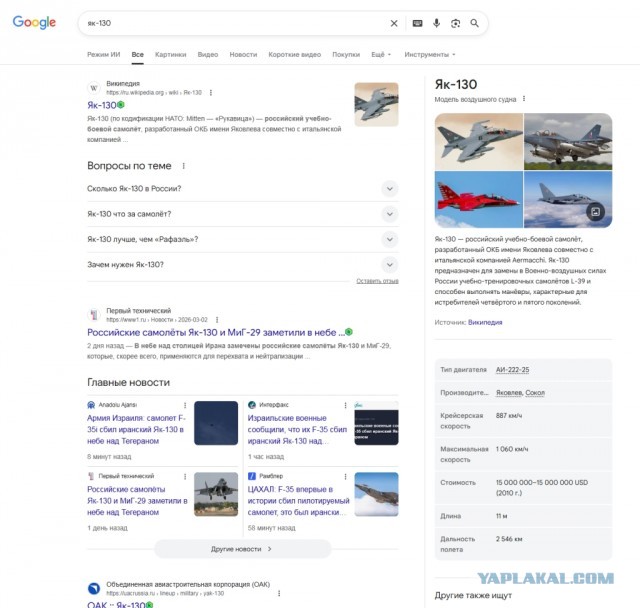Open options dots on Интерфакс news card
The image size is (640, 608).
coord(345,405)
